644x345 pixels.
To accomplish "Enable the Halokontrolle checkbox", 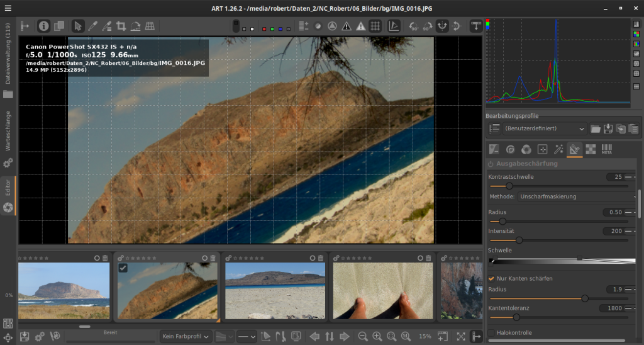I will (492, 333).
